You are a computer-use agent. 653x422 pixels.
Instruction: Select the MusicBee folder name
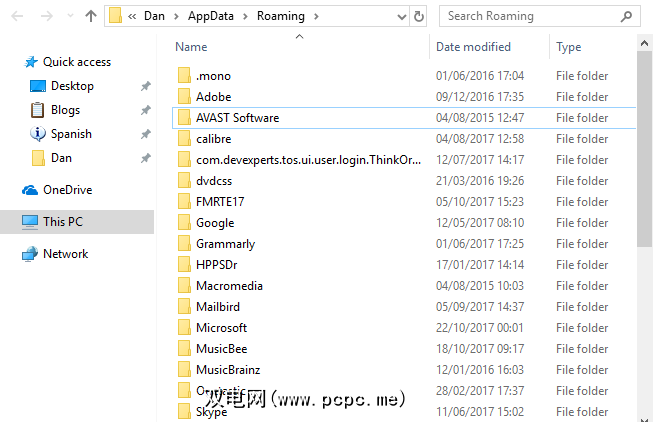point(222,349)
